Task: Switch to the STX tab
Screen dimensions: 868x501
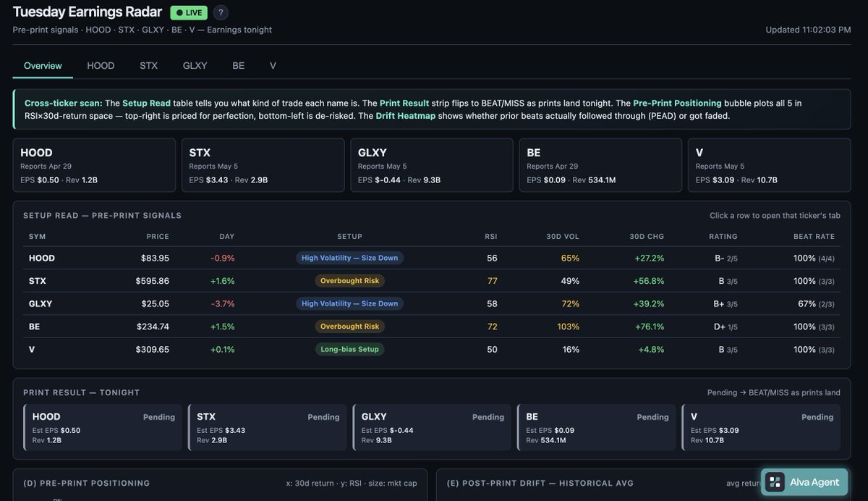Action: (148, 65)
